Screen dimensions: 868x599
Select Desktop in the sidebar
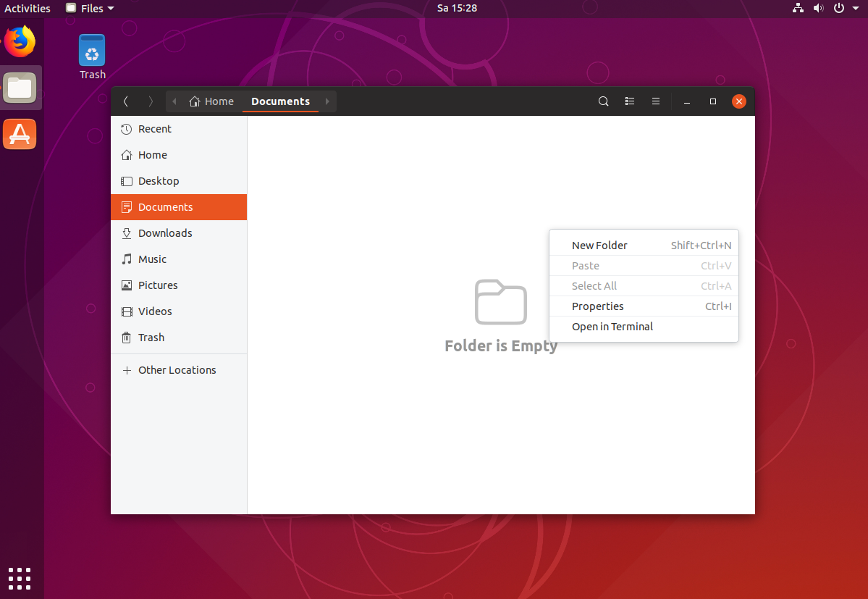(x=158, y=181)
